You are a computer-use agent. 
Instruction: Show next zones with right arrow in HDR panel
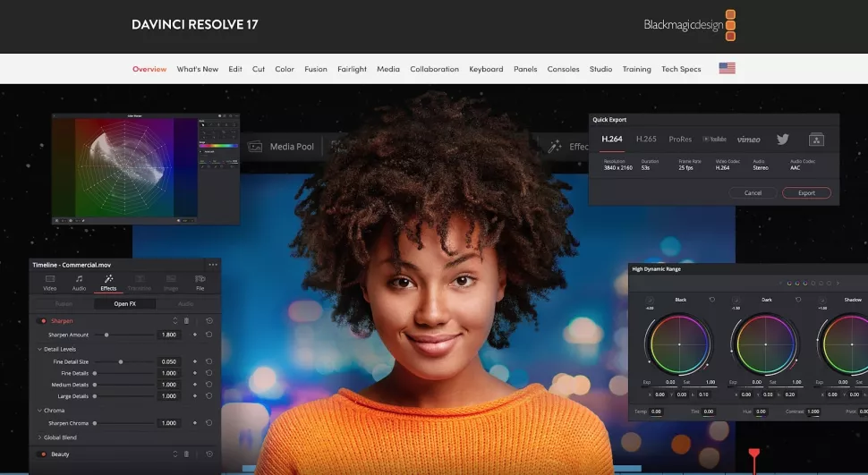coord(838,283)
